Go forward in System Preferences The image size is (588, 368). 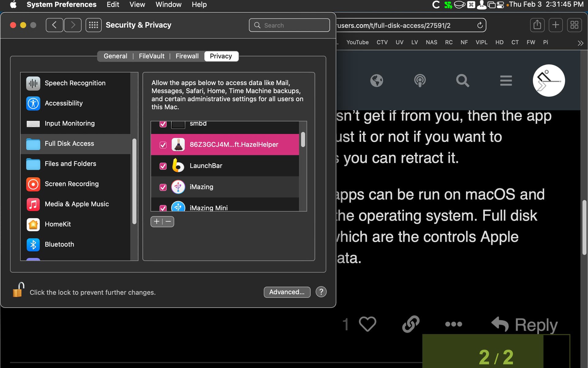tap(73, 25)
